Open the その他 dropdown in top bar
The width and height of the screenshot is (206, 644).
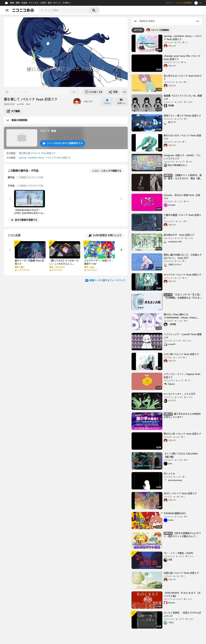point(66,3)
